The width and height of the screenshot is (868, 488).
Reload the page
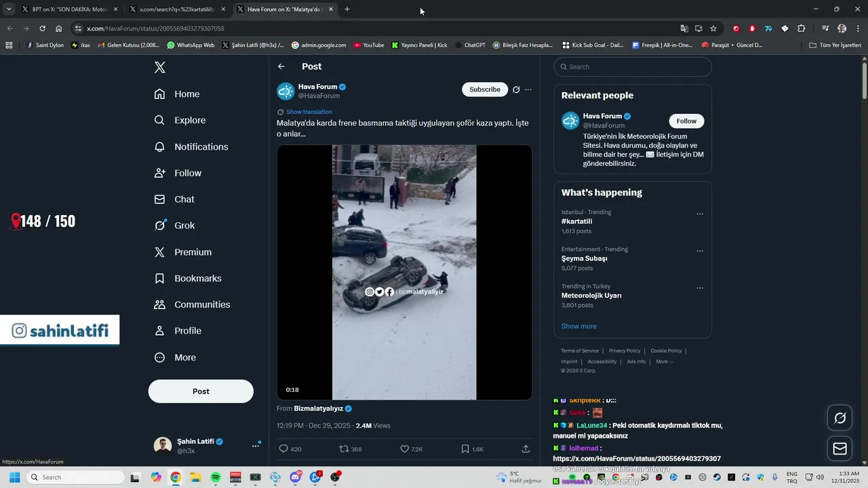(42, 28)
